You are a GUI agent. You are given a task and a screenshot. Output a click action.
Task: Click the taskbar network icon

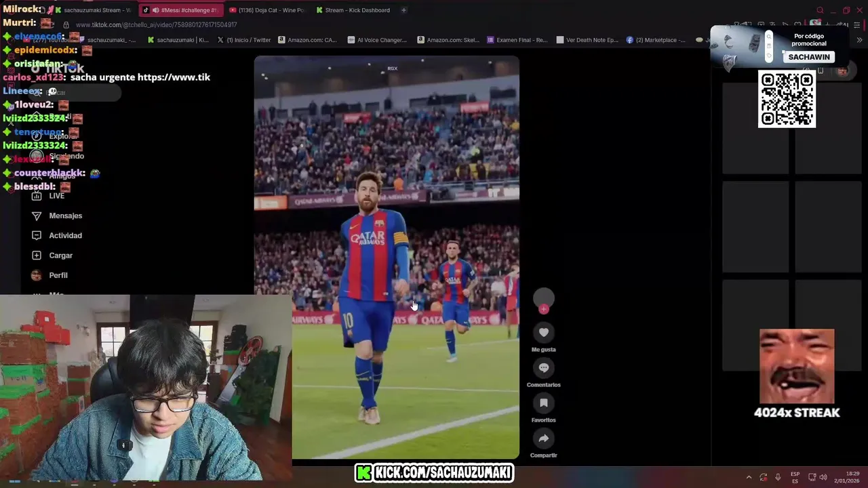coord(812,477)
